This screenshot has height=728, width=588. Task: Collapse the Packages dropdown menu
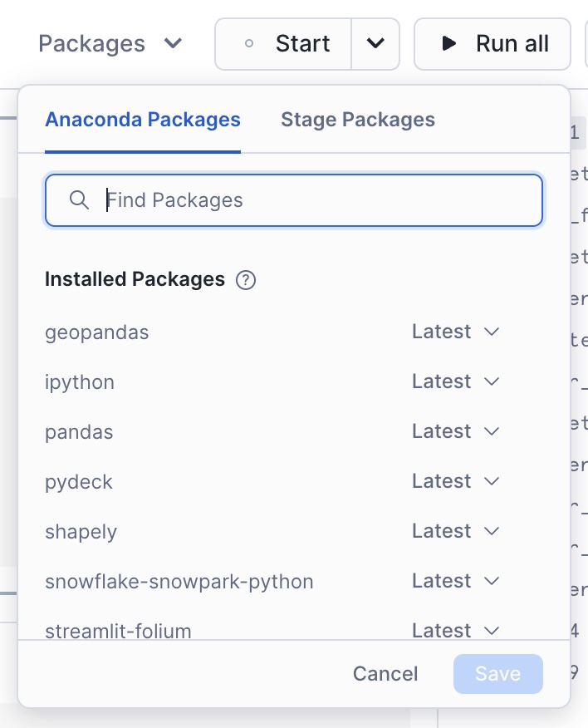point(110,43)
